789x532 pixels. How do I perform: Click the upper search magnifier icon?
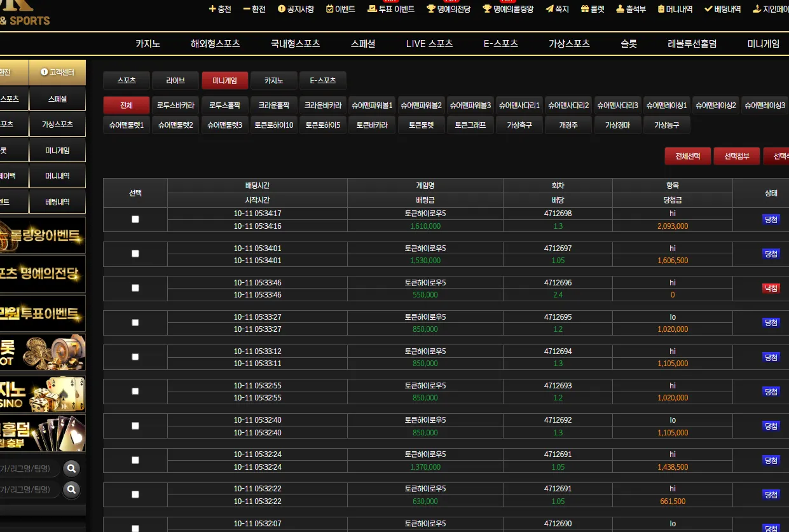point(72,469)
